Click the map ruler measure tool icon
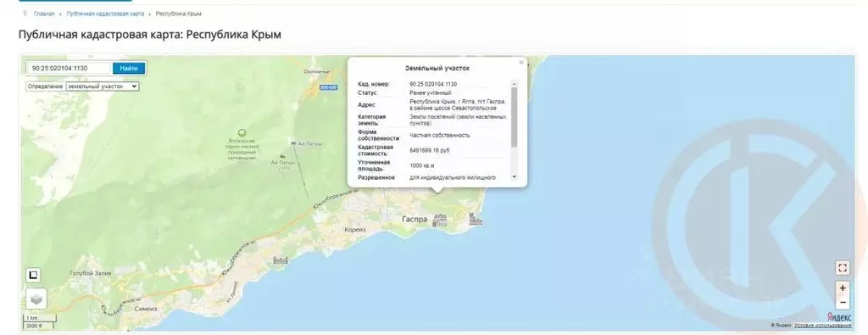868x335 pixels. tap(33, 275)
